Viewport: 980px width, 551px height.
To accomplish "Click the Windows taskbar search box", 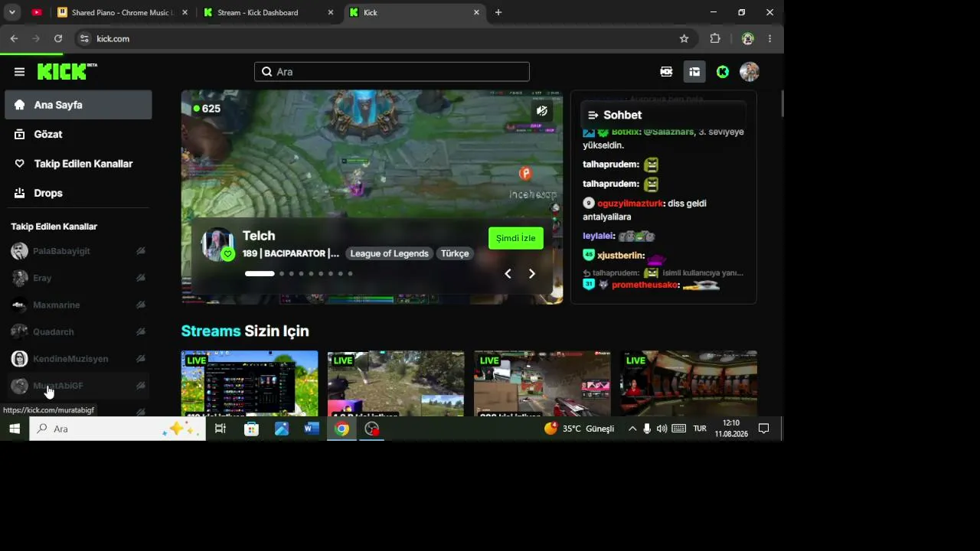I will [117, 429].
